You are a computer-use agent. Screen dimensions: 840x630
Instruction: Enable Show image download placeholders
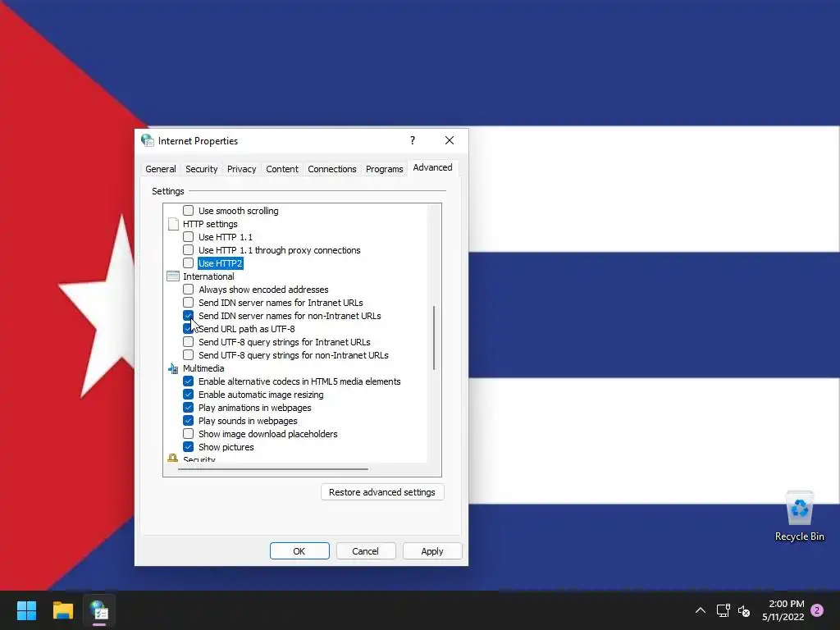[188, 434]
